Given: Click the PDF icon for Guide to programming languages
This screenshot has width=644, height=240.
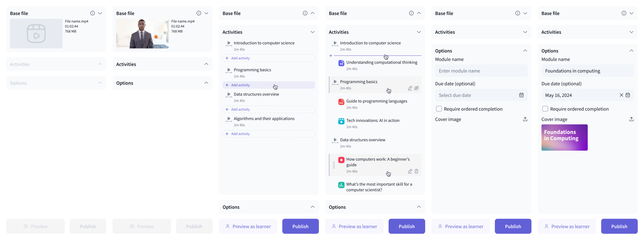Looking at the screenshot, I should (341, 102).
